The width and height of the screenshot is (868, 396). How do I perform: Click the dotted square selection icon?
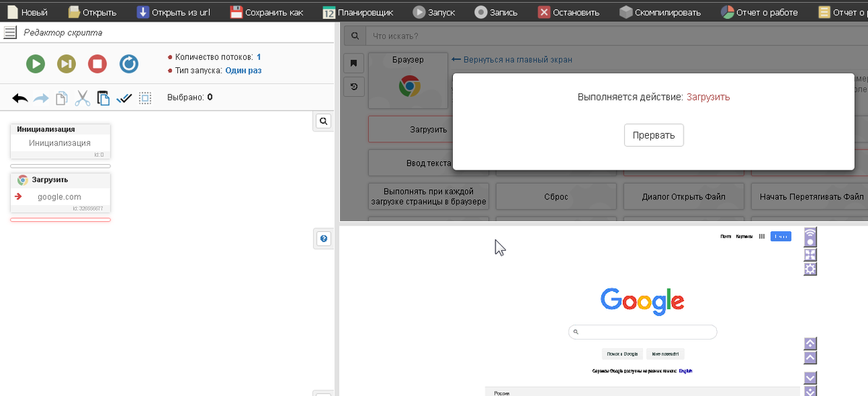tap(145, 98)
